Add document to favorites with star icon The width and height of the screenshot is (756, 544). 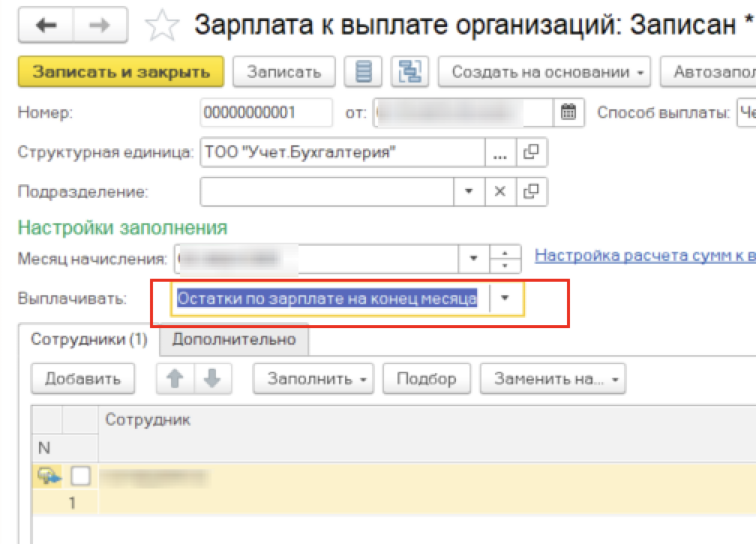(x=162, y=27)
